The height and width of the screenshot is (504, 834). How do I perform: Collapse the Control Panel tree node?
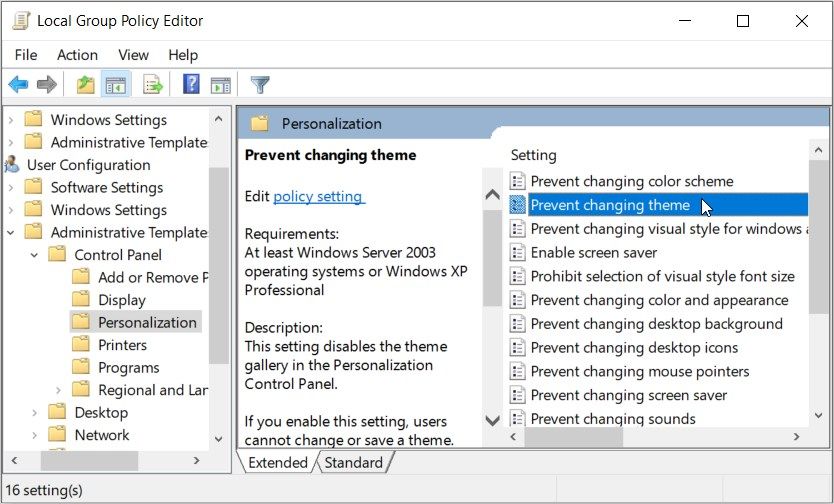(34, 255)
